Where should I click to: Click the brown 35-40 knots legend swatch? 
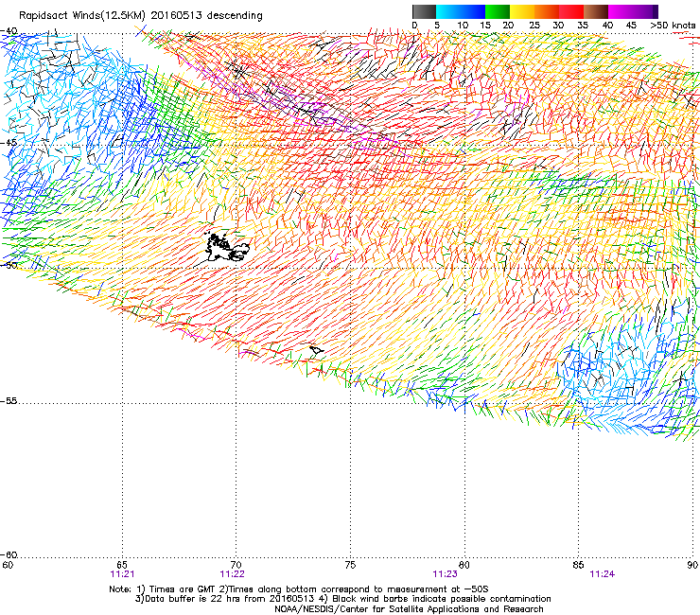[596, 11]
